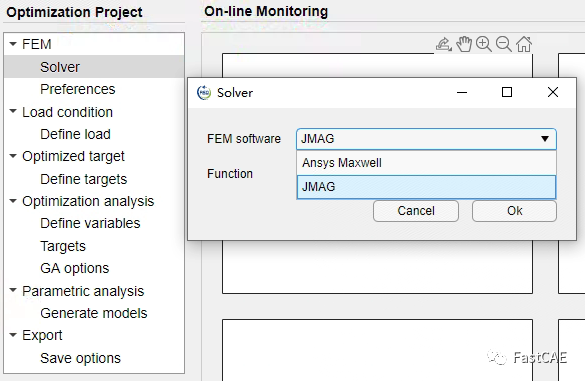Collapse the Export tree node

pyautogui.click(x=13, y=335)
